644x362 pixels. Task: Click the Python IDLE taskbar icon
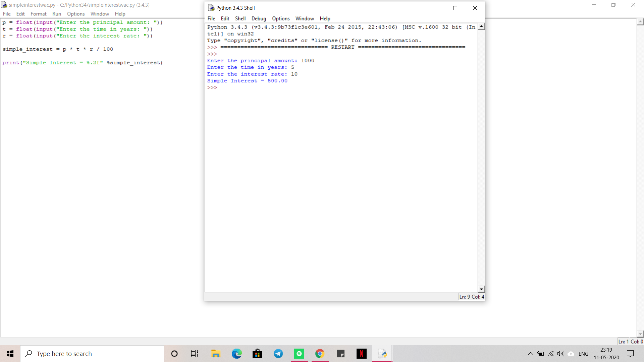pyautogui.click(x=382, y=354)
